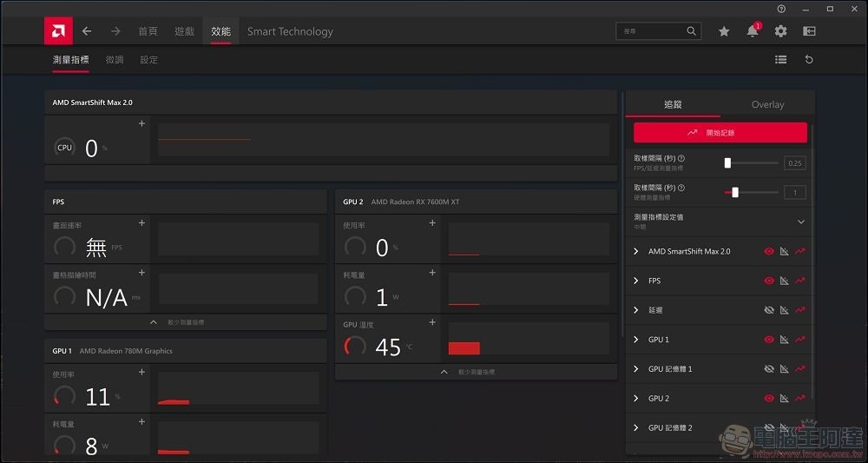This screenshot has width=868, height=463.
Task: Add CPU metric with its plus icon
Action: pyautogui.click(x=141, y=123)
